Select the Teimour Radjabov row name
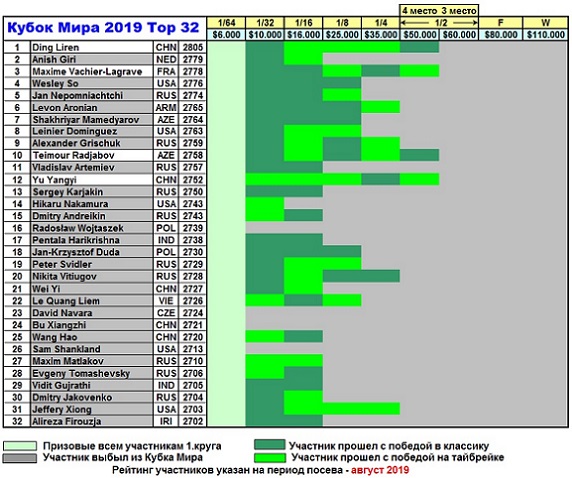The width and height of the screenshot is (572, 478). 91,155
